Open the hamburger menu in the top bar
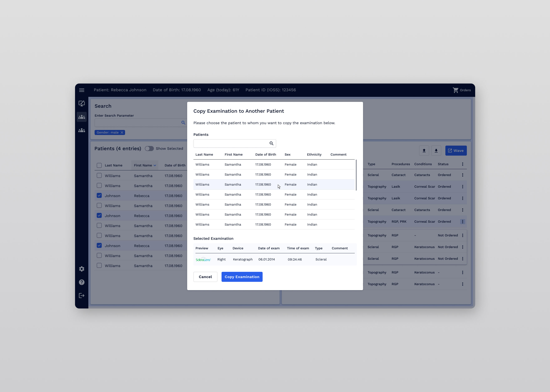 pyautogui.click(x=82, y=90)
